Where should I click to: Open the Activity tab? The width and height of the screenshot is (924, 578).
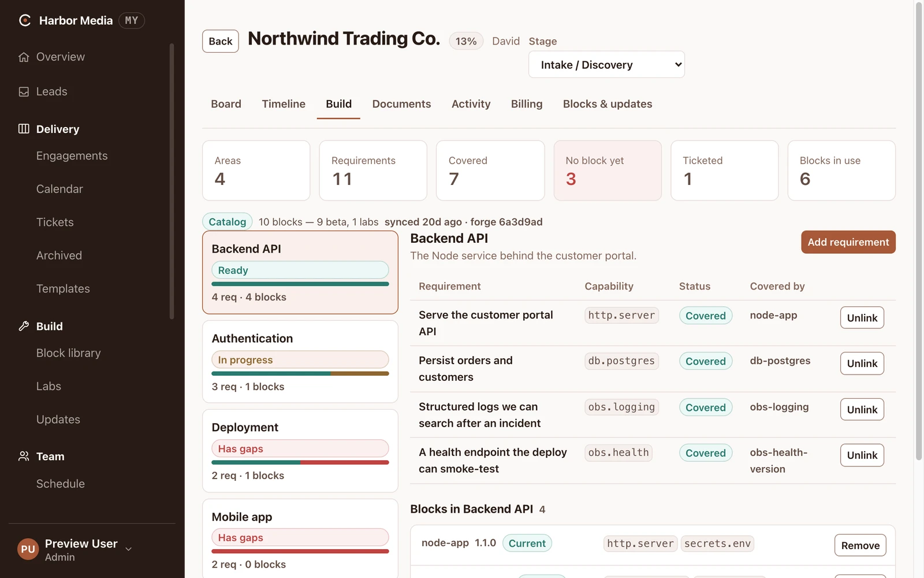click(x=471, y=104)
